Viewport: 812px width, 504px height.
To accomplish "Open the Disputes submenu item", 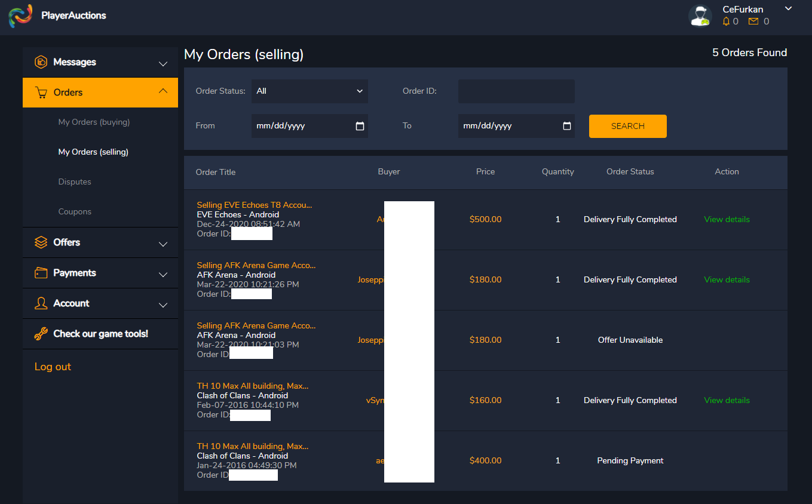I will tap(75, 182).
